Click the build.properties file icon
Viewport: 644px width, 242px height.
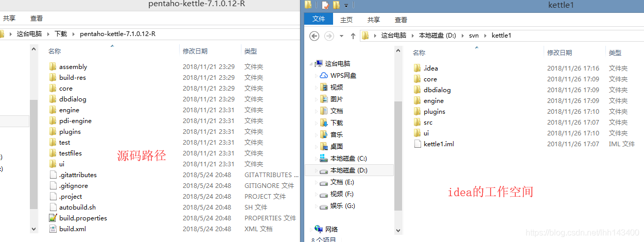[53, 218]
